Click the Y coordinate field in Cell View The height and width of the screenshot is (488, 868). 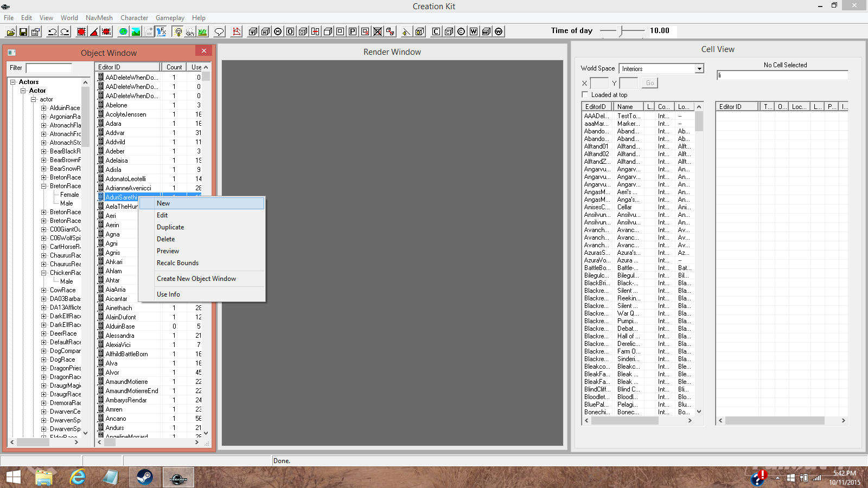click(628, 83)
